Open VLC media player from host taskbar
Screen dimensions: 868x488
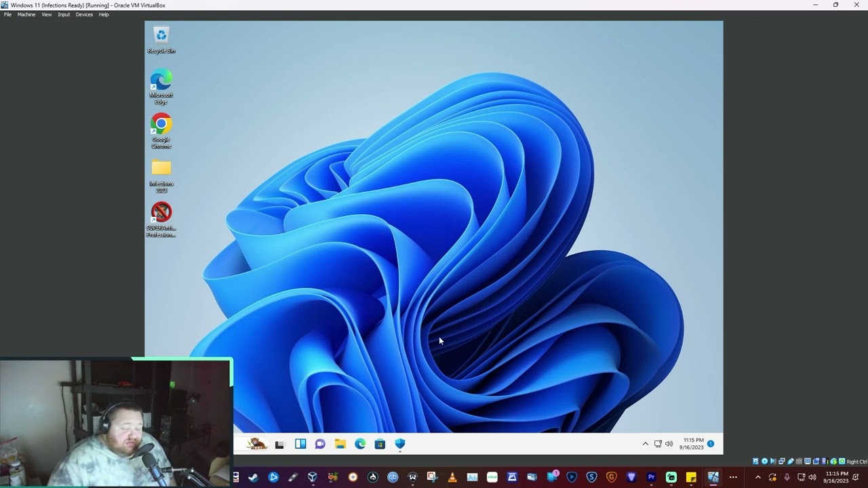coord(452,477)
